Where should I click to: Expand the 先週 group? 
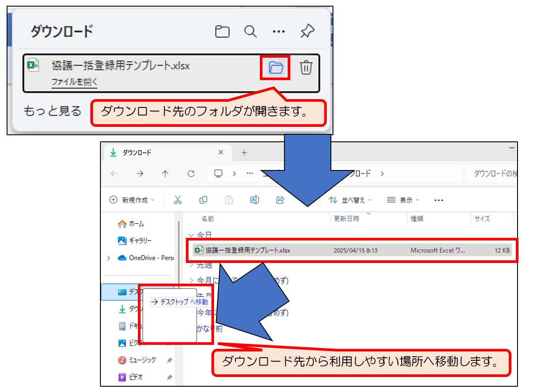point(191,265)
